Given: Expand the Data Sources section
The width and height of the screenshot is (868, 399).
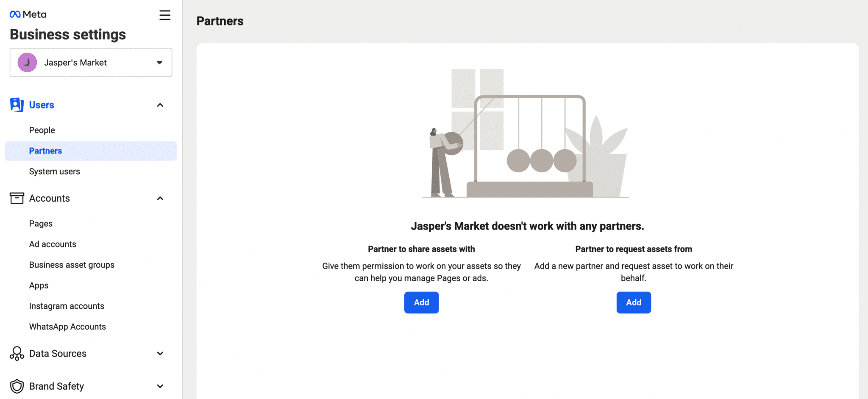Looking at the screenshot, I should (x=160, y=354).
